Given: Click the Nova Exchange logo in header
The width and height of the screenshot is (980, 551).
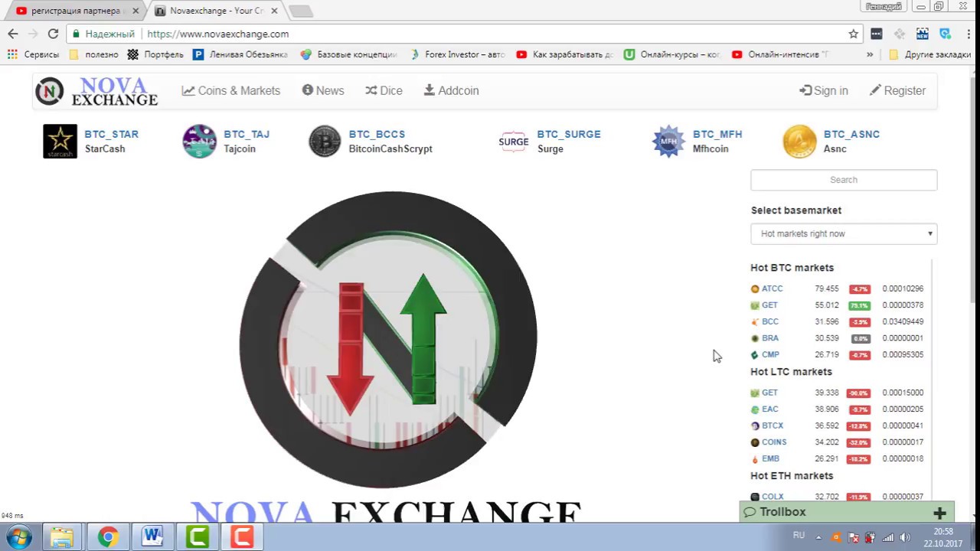Looking at the screenshot, I should tap(96, 91).
